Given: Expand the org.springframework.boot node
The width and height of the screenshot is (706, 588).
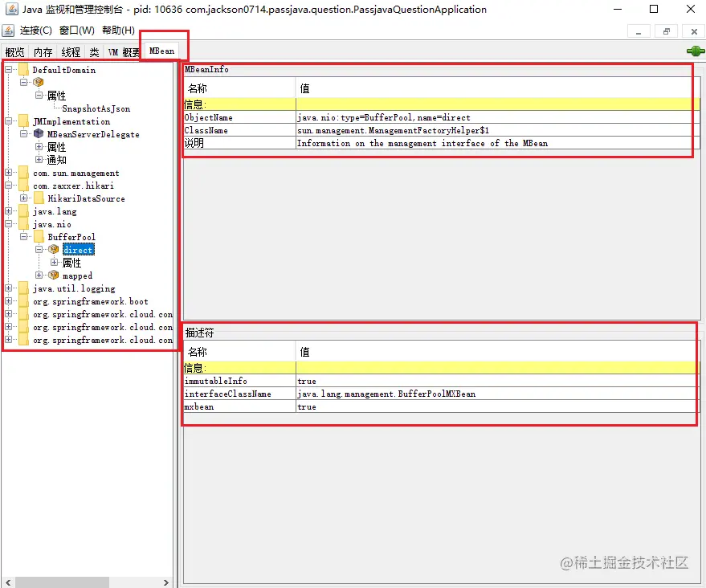Looking at the screenshot, I should click(x=9, y=300).
